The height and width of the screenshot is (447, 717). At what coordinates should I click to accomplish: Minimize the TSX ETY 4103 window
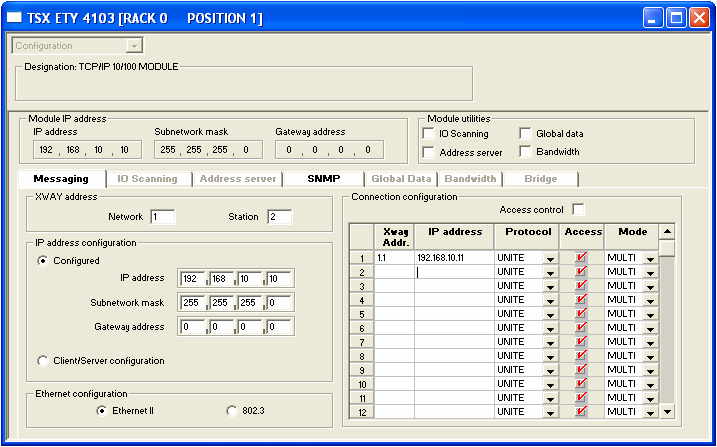click(653, 18)
